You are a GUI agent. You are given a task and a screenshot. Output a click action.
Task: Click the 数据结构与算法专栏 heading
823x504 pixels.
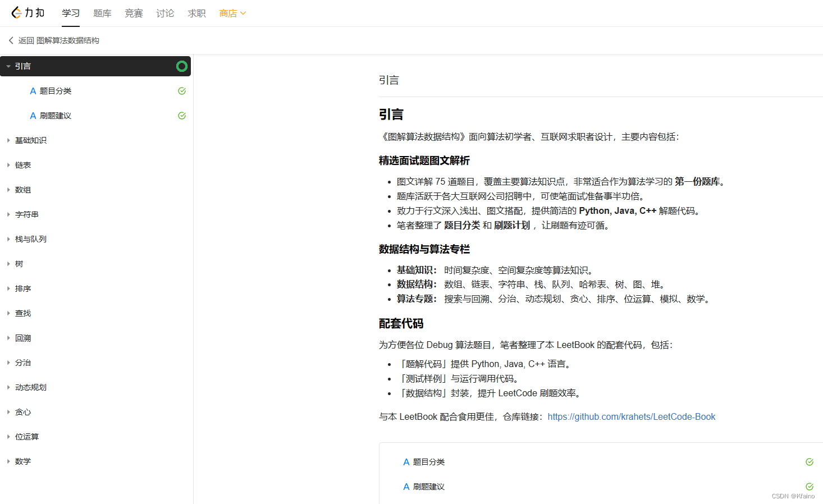[x=424, y=249]
